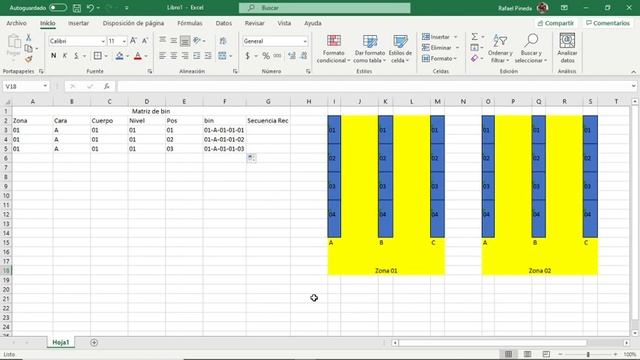
Task: Apply the red font color A
Action: pos(138,56)
